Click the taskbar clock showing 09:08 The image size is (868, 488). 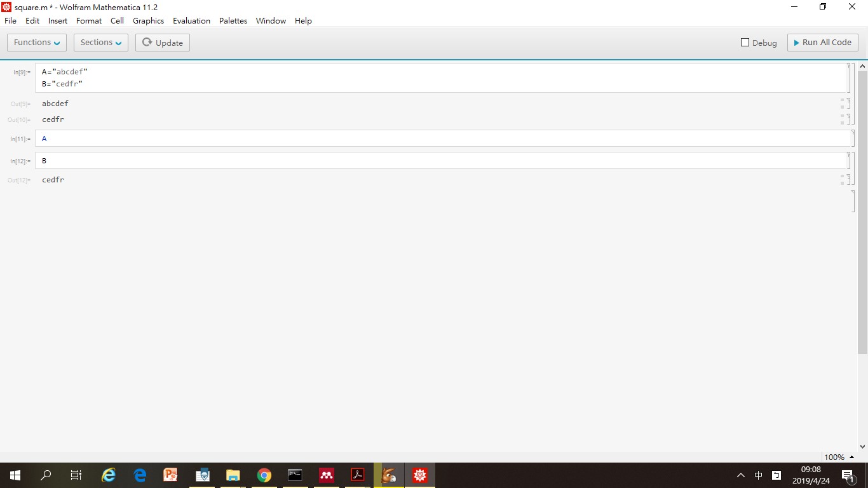point(811,475)
